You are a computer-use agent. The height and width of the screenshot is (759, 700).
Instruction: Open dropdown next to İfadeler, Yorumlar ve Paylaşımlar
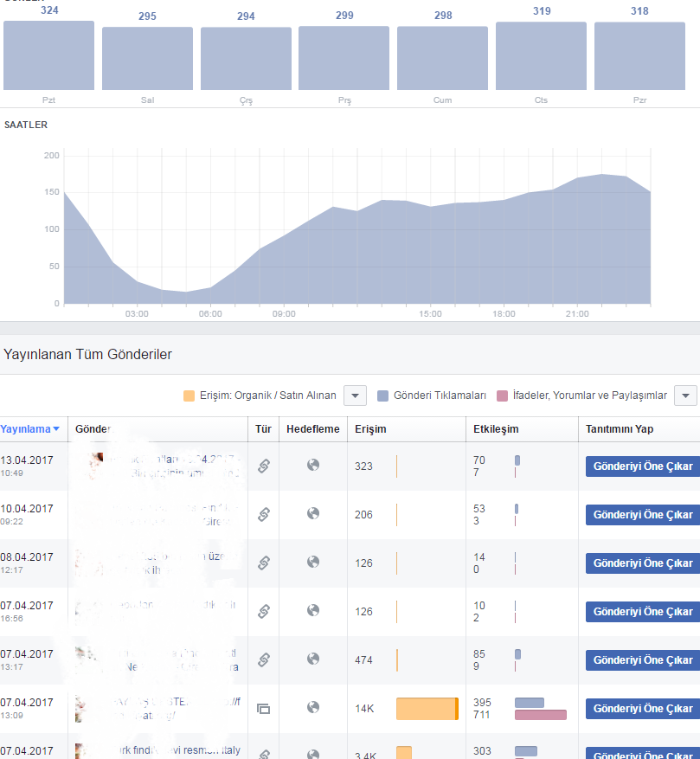pos(685,396)
